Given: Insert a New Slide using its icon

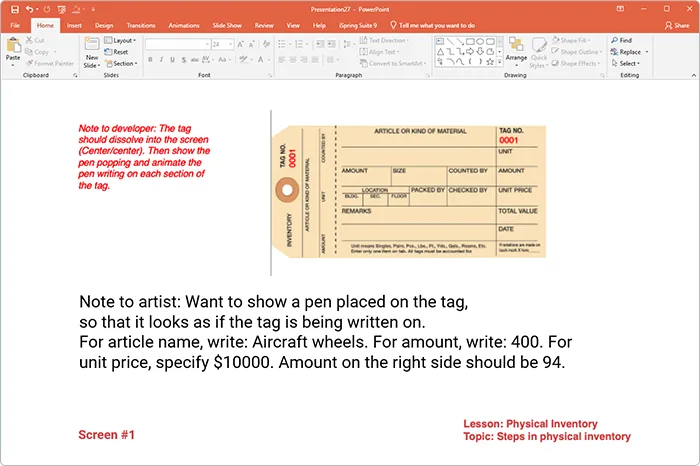Looking at the screenshot, I should tap(92, 44).
